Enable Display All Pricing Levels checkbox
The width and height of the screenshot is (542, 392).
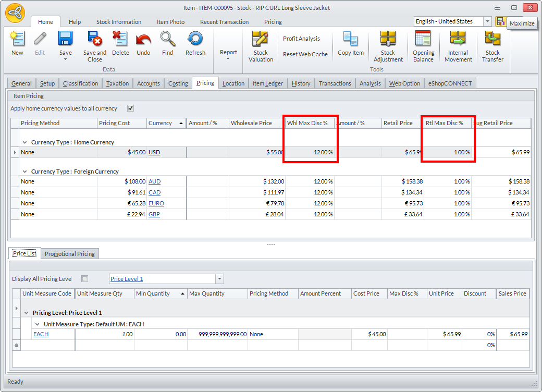[x=85, y=279]
